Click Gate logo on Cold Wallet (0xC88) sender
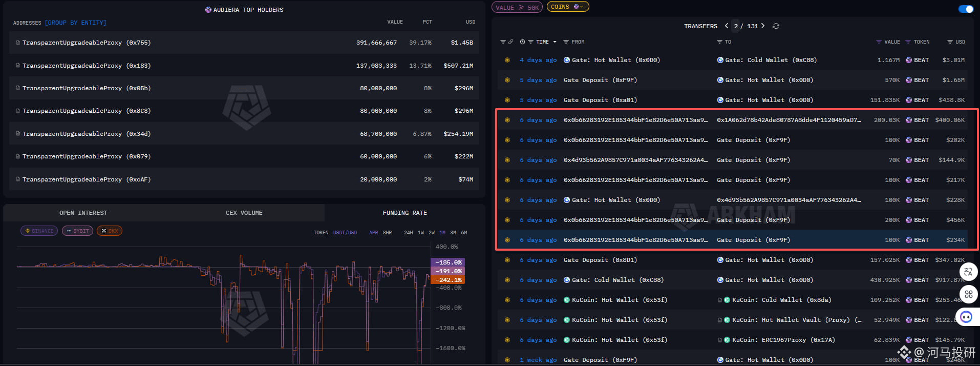The width and height of the screenshot is (980, 366). [x=567, y=280]
